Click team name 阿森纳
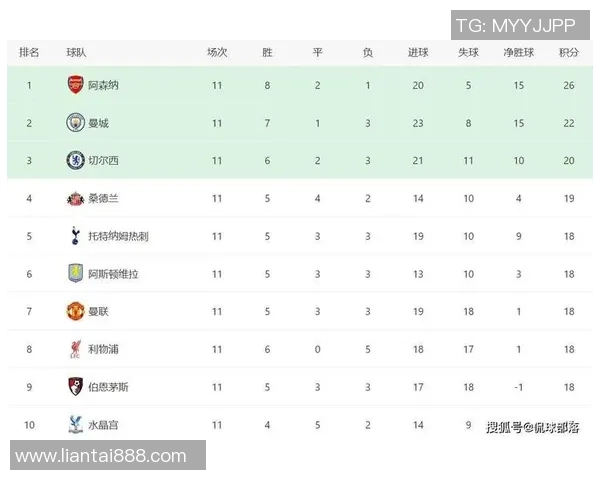This screenshot has width=600, height=480. (x=104, y=86)
